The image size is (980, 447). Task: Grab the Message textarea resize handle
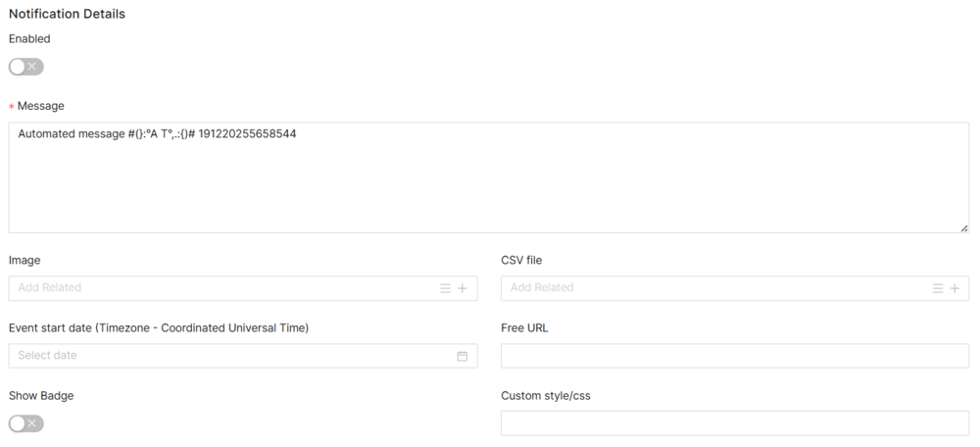tap(964, 227)
